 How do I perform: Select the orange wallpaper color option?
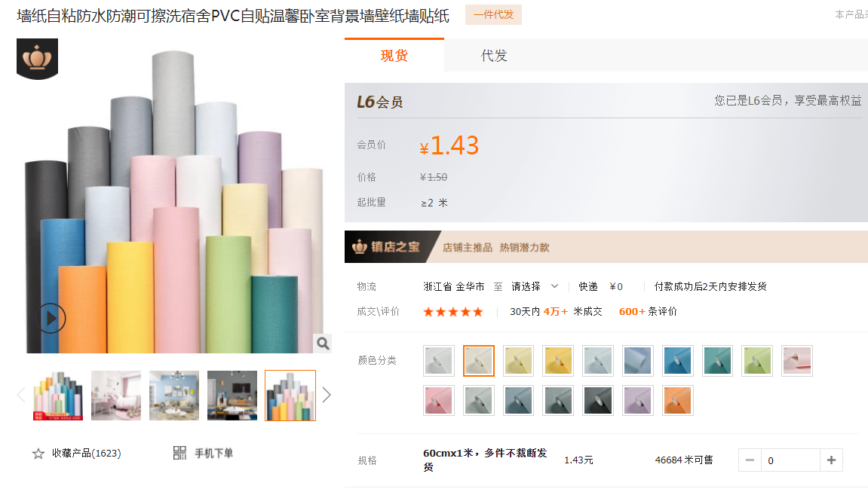click(x=677, y=400)
